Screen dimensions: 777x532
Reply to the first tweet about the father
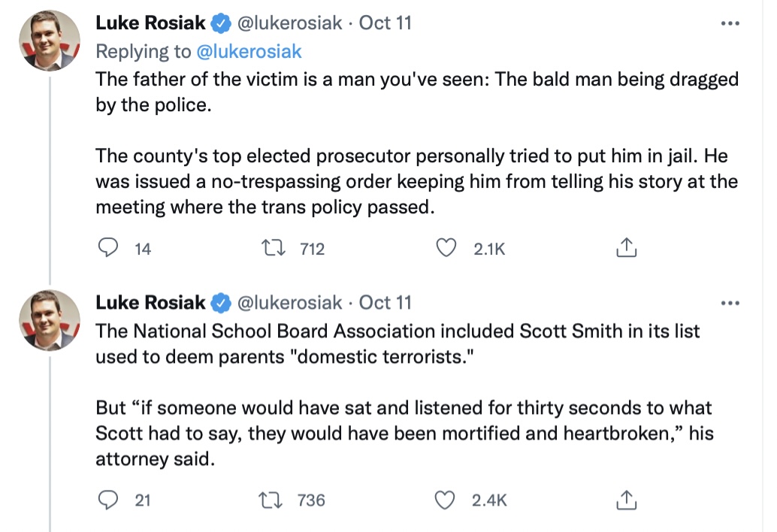tap(110, 248)
